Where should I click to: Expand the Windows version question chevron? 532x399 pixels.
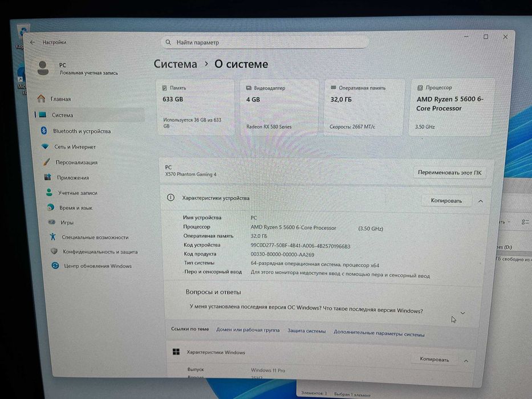tap(462, 313)
